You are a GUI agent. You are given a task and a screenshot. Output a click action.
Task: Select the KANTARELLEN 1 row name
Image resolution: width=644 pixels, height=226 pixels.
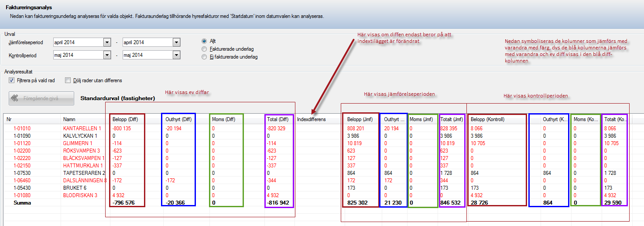tap(82, 129)
